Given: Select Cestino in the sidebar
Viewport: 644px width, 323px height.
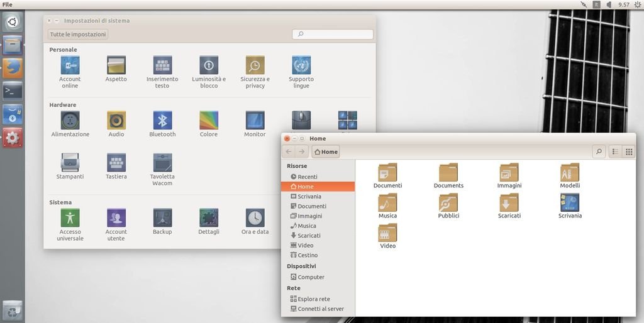Looking at the screenshot, I should coord(308,255).
